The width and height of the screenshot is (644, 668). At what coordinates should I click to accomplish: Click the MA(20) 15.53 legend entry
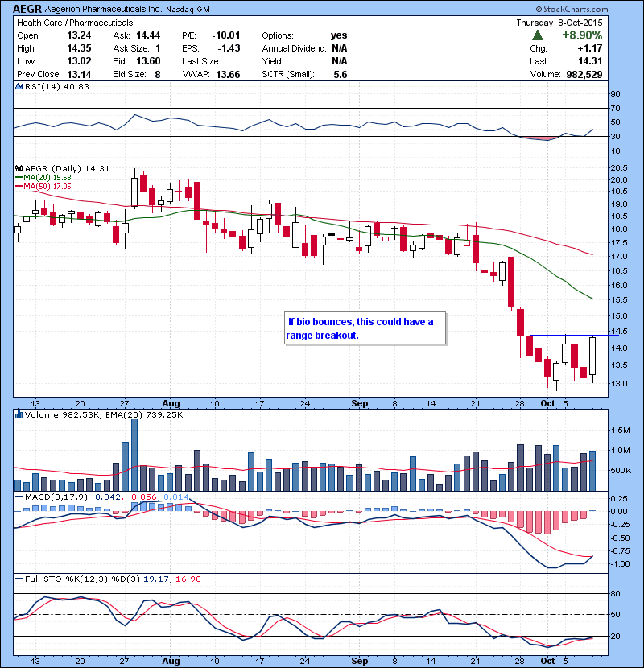(43, 178)
